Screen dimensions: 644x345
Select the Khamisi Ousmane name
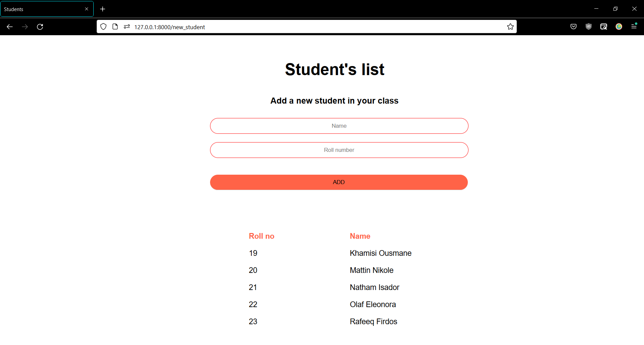point(381,253)
